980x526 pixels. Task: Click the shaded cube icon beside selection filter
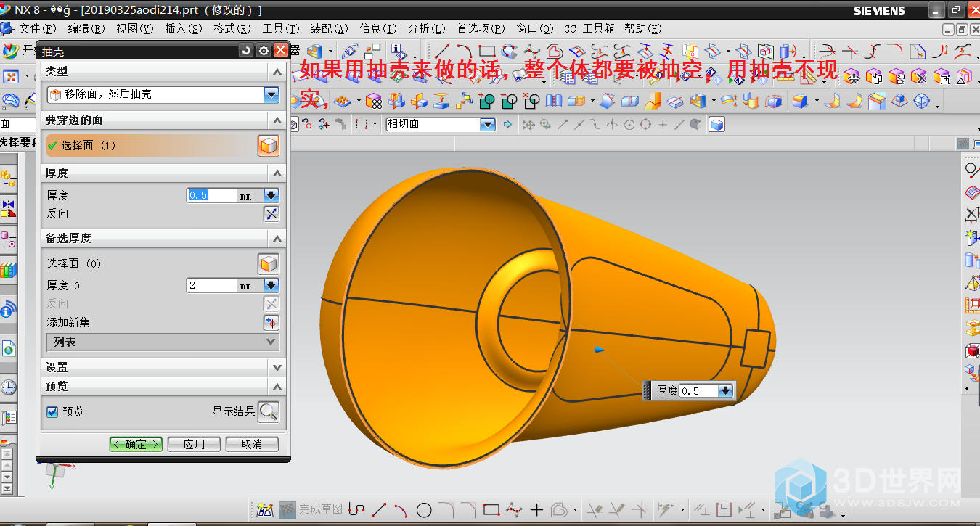[716, 124]
